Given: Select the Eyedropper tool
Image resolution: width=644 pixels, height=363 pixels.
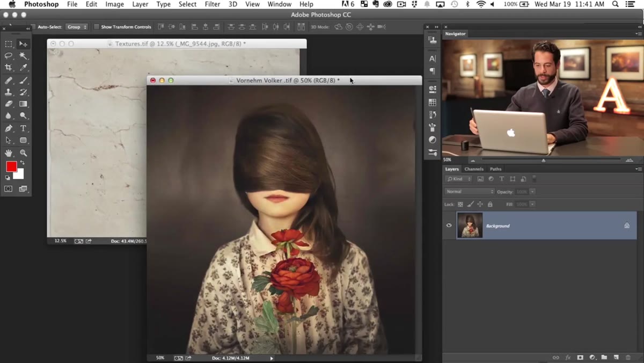Looking at the screenshot, I should coord(23,68).
